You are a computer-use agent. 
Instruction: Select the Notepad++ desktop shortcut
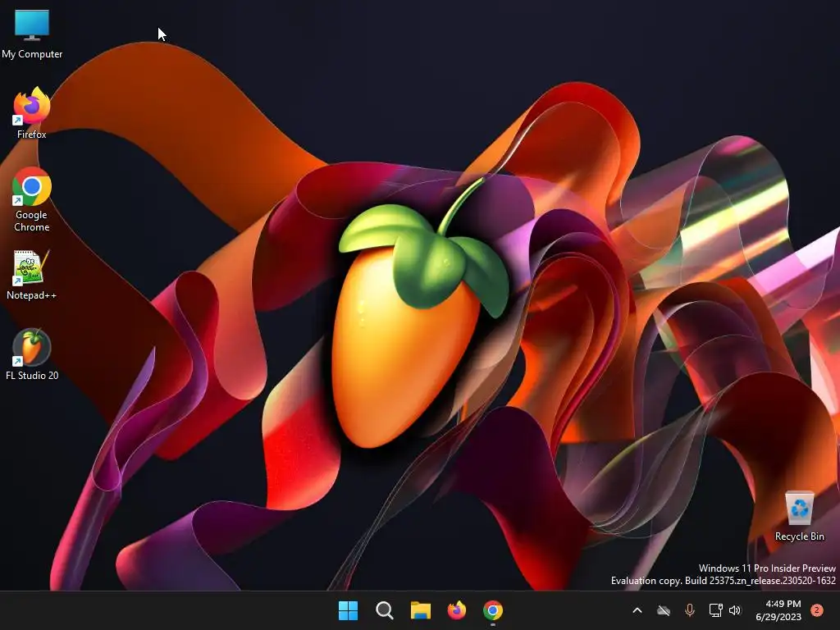[x=32, y=275]
